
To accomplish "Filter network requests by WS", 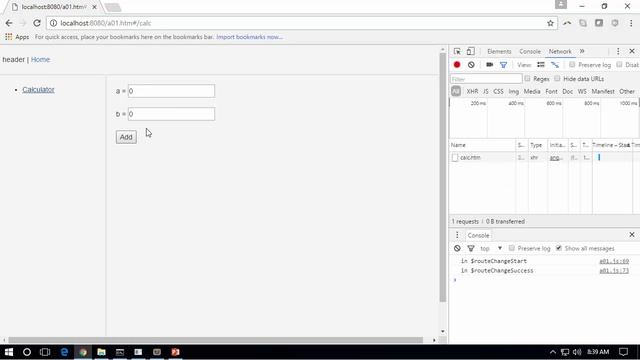I will pyautogui.click(x=582, y=91).
